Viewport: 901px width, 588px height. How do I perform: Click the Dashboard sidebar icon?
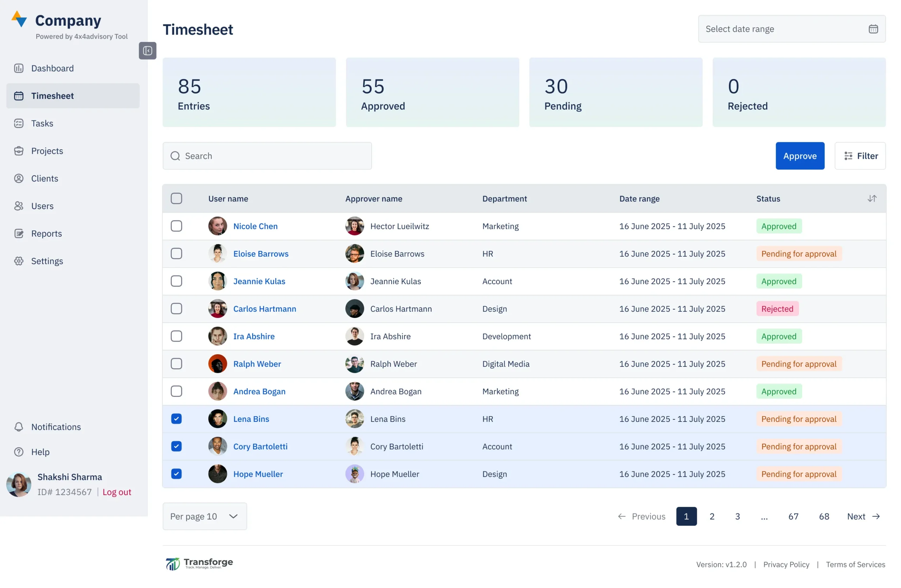tap(19, 69)
